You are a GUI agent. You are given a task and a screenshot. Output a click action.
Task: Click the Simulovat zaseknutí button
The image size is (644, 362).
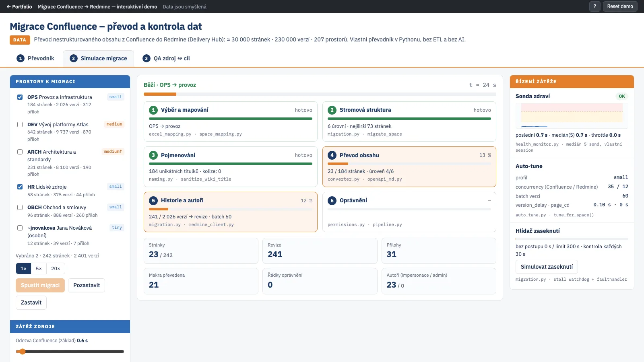pos(547,267)
